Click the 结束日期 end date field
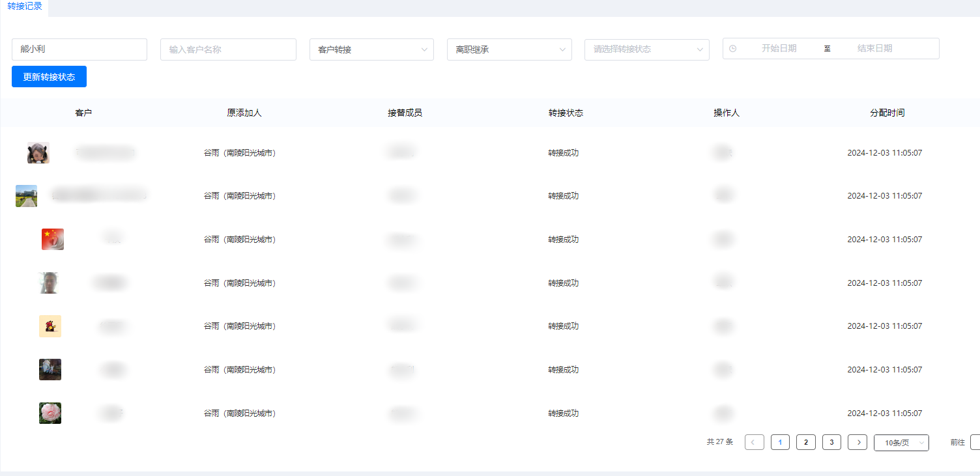 [x=874, y=48]
